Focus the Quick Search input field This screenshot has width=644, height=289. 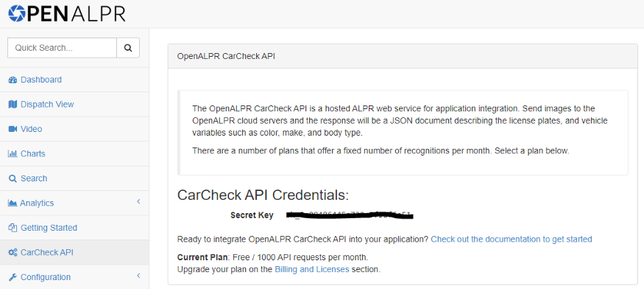(x=62, y=48)
